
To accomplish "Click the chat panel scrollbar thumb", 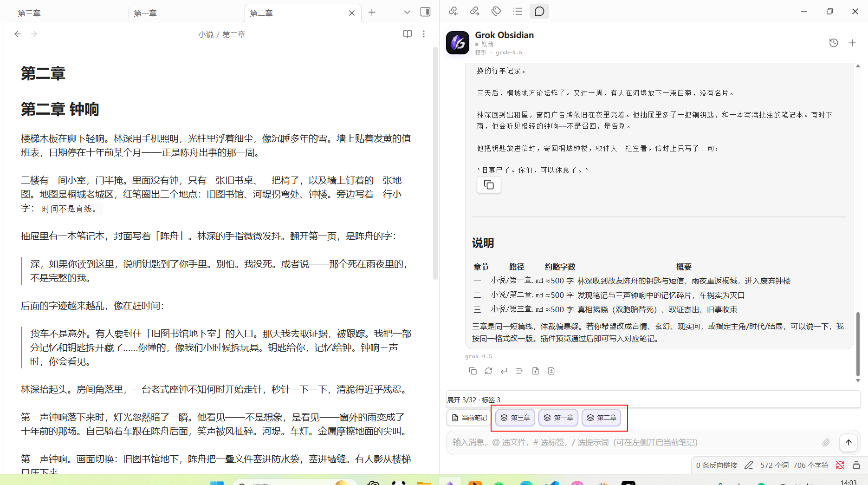I will [858, 344].
